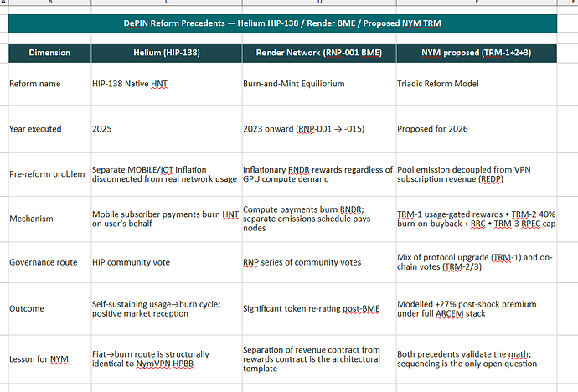Click the cell 'HIP-138 Native HNT'
The height and width of the screenshot is (392, 578).
(167, 84)
